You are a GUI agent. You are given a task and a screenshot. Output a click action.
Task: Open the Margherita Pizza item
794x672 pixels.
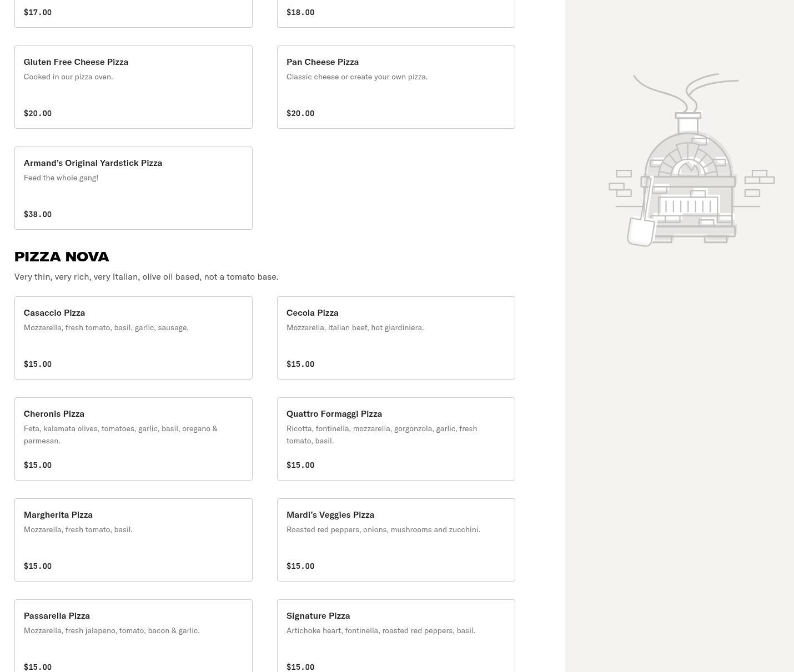133,540
